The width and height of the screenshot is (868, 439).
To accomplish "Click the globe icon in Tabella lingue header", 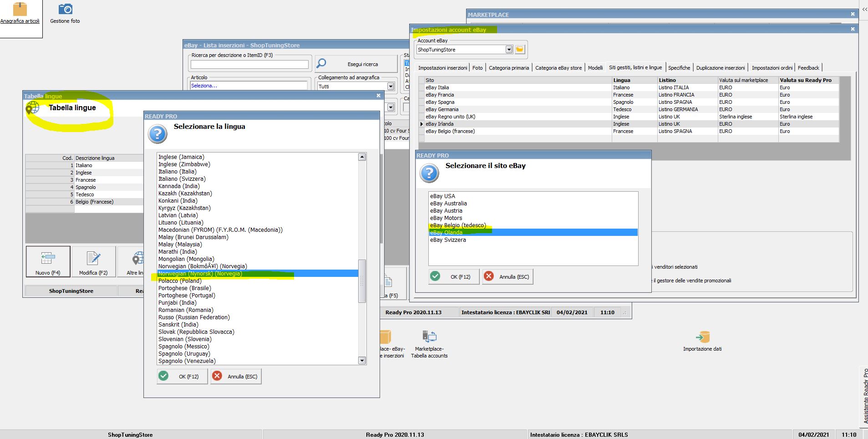I will [x=32, y=108].
